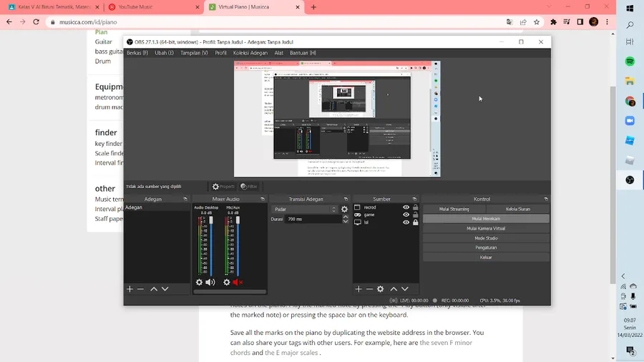
Task: Open Audio Desktop mixer settings gear
Action: click(199, 283)
